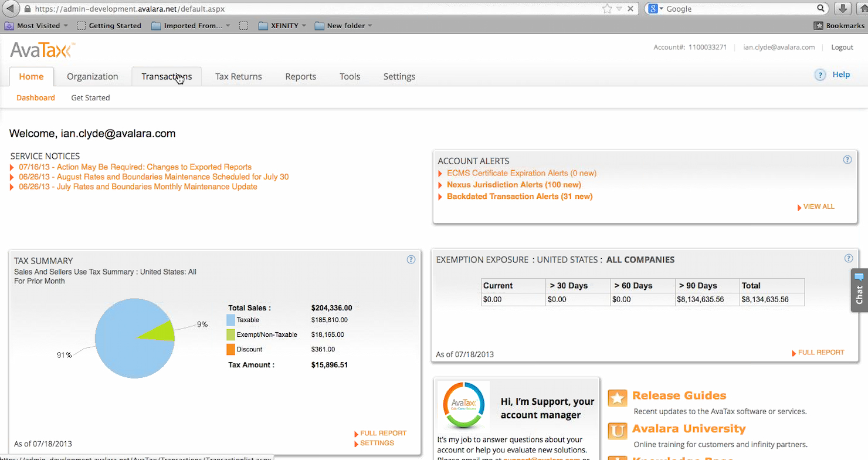Screen dimensions: 868x460
Task: Click the Tax Amount $15,896.51 value
Action: pyautogui.click(x=330, y=365)
